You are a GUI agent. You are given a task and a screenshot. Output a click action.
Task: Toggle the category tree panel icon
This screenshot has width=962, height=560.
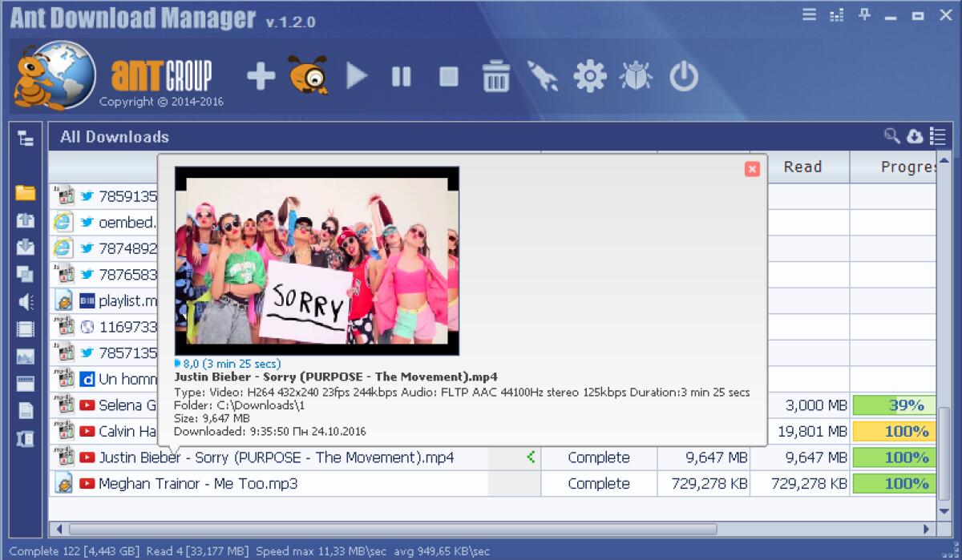(x=26, y=138)
